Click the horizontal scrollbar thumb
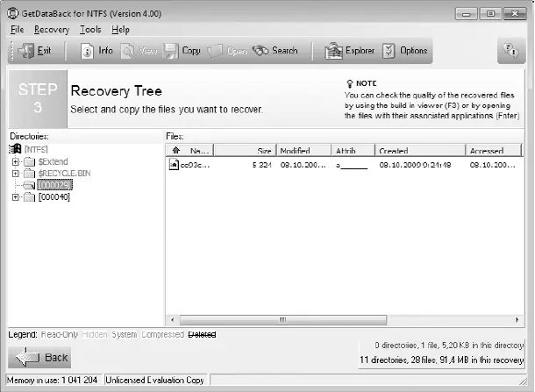The width and height of the screenshot is (535, 392). pyautogui.click(x=283, y=320)
